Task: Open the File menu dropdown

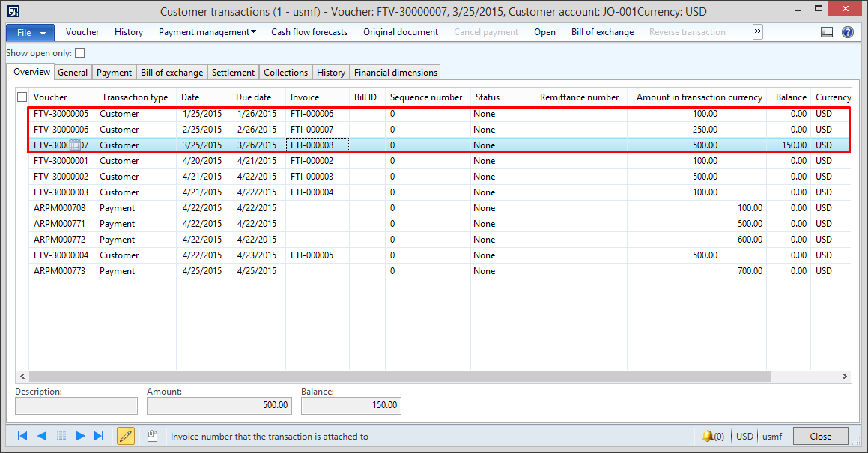Action: pos(29,31)
